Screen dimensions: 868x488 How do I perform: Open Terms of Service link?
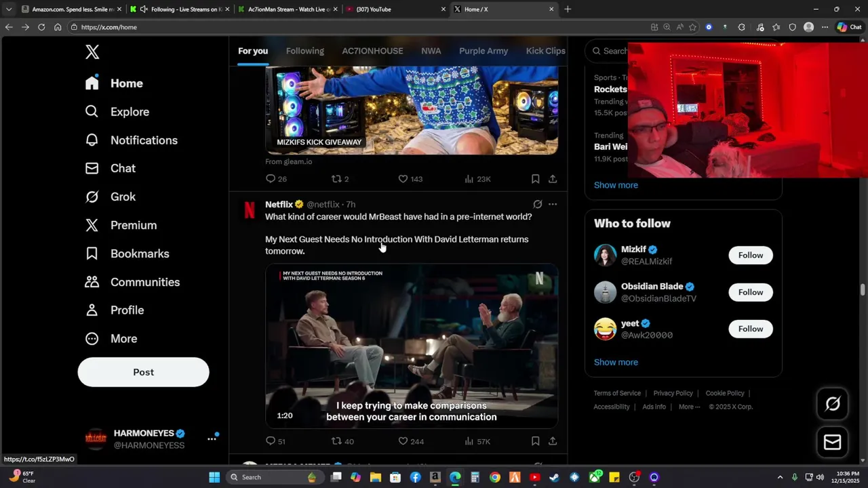coord(617,393)
